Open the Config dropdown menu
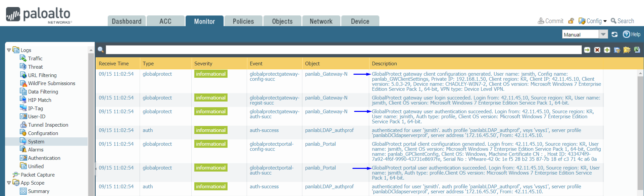Image resolution: width=644 pixels, height=196 pixels. coord(593,21)
